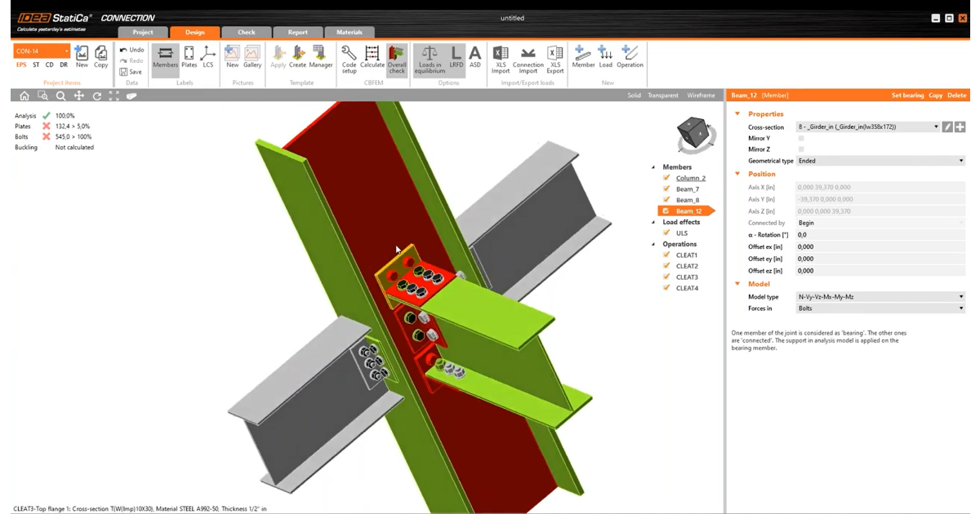Screen dimensions: 980x514
Task: Add a new Load
Action: click(605, 56)
